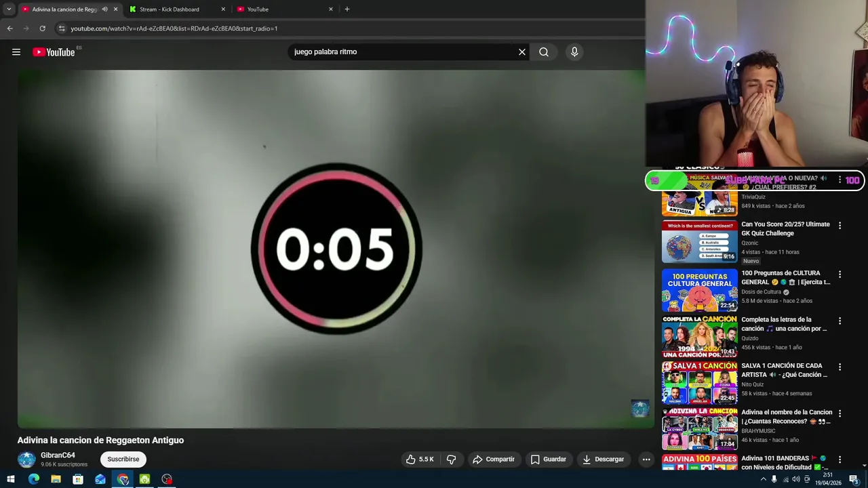Open the tab search chevron at the tab strip
The height and width of the screenshot is (488, 868).
(x=9, y=9)
